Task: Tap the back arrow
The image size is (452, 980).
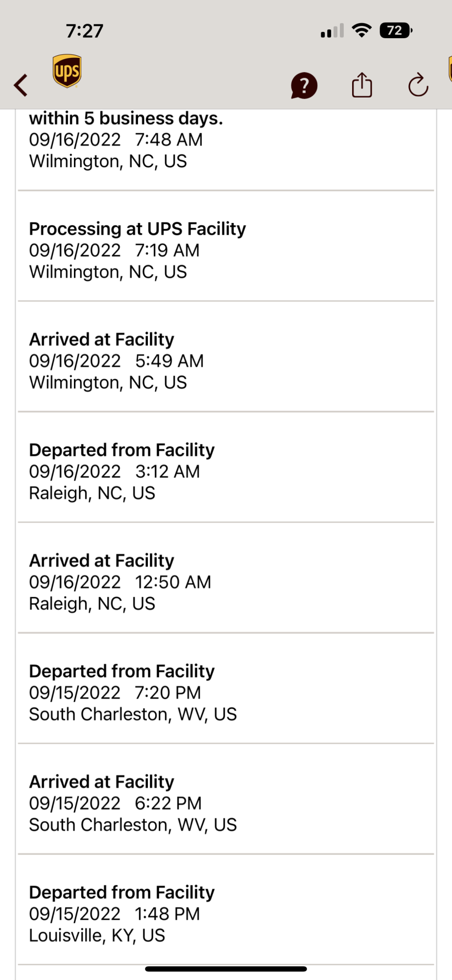Action: (x=21, y=85)
